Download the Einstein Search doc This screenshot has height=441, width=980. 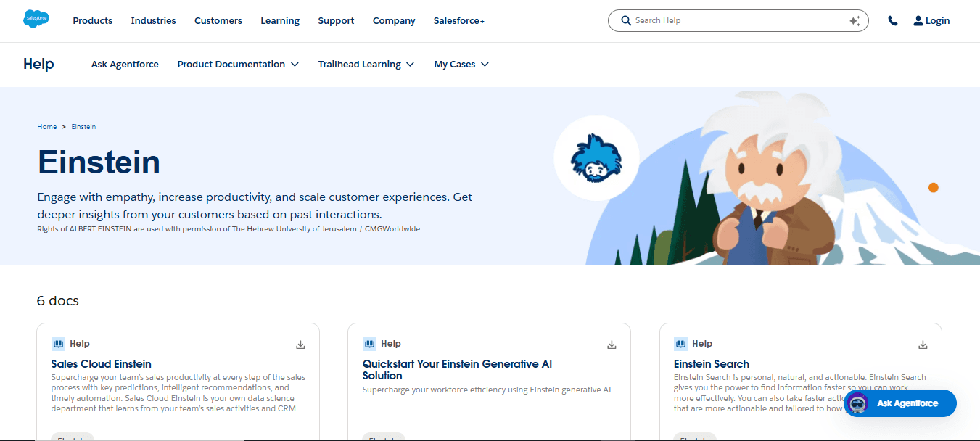923,345
